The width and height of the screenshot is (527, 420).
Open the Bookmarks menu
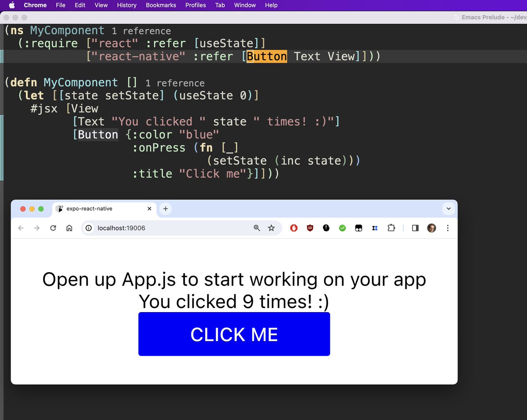click(161, 5)
